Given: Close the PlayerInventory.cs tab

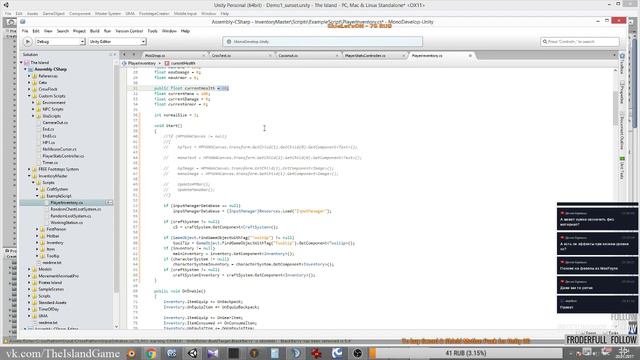Looking at the screenshot, I should [470, 56].
